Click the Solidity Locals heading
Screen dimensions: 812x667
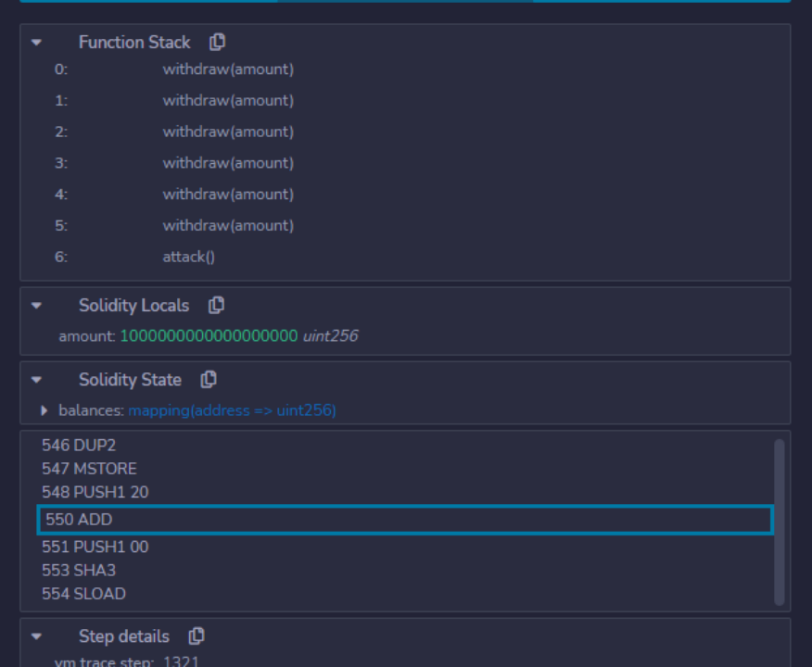[x=133, y=306]
